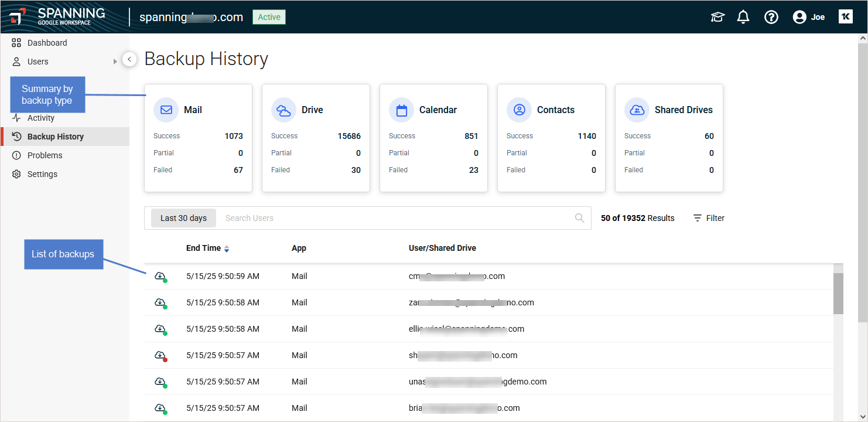The width and height of the screenshot is (868, 422).
Task: Select the Drive summary card title
Action: point(312,110)
